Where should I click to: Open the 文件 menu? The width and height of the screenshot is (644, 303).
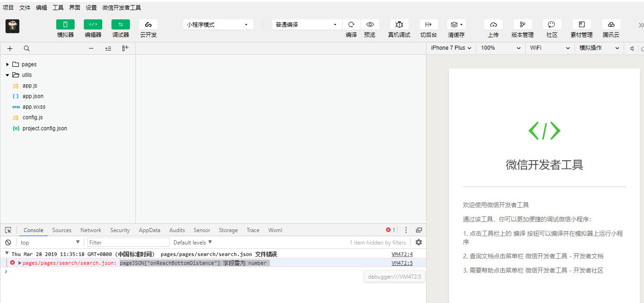click(25, 8)
